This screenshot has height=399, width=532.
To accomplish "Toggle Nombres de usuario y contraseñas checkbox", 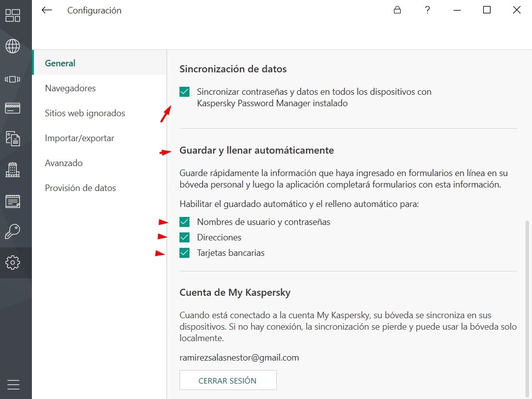I will 184,222.
